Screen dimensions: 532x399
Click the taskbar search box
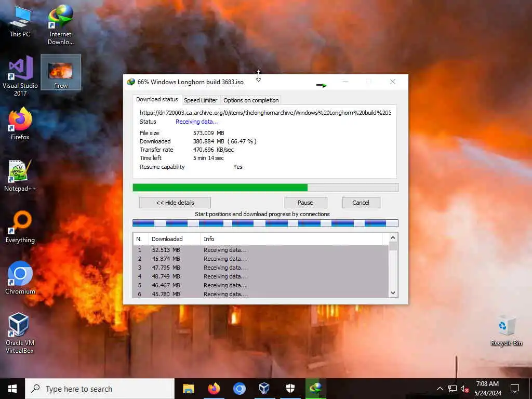100,389
